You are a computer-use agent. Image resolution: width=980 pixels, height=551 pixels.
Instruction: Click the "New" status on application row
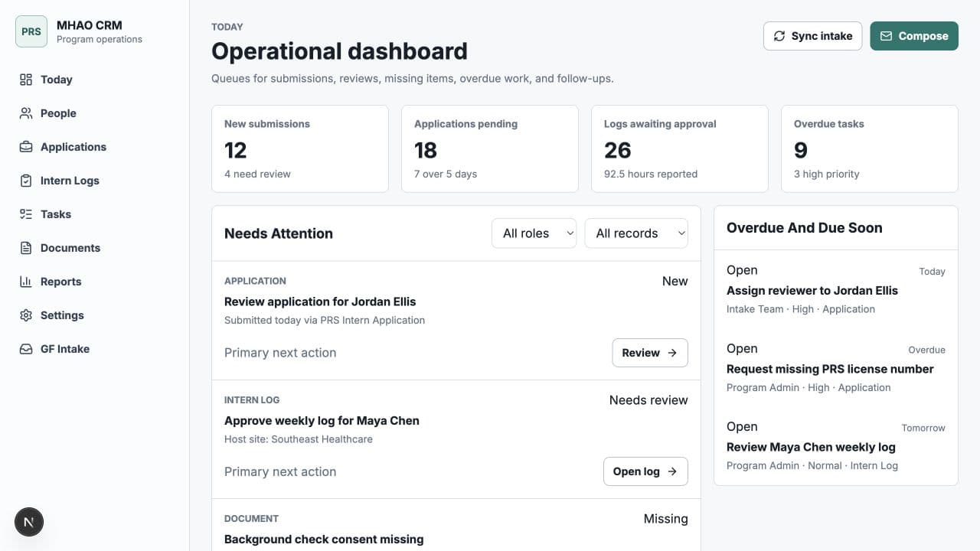click(x=675, y=282)
